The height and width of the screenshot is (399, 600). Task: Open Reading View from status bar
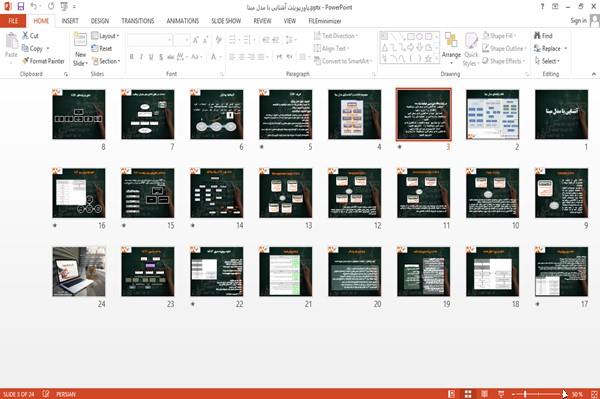pyautogui.click(x=484, y=394)
